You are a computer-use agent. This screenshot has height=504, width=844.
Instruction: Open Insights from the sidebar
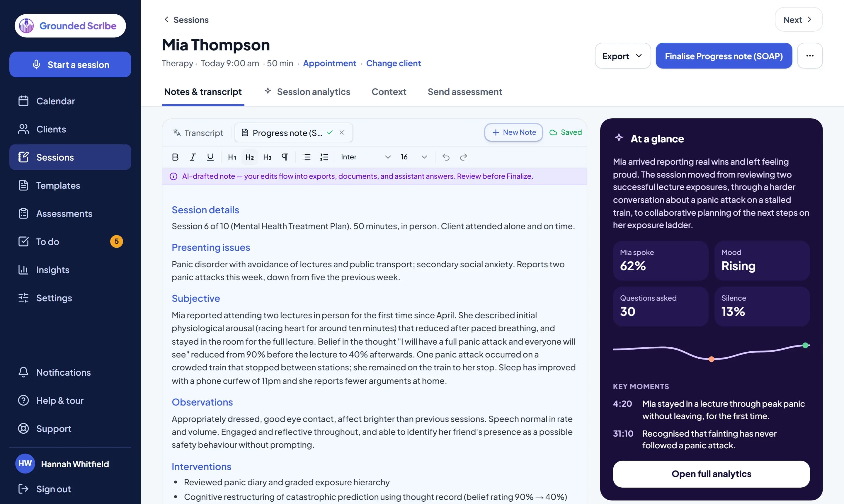click(x=70, y=270)
